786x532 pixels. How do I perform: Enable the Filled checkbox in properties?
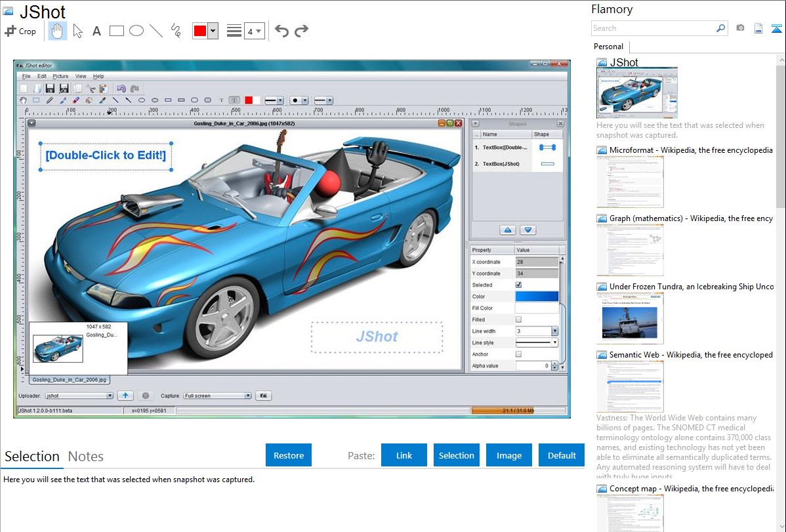519,319
